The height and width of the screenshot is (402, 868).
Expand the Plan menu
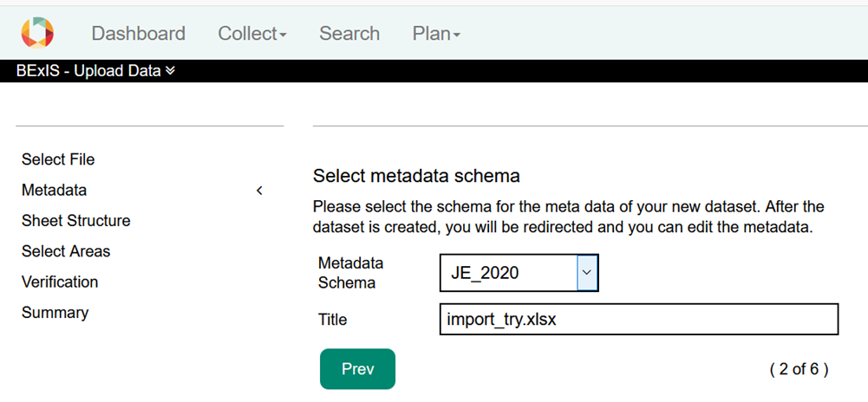(435, 34)
